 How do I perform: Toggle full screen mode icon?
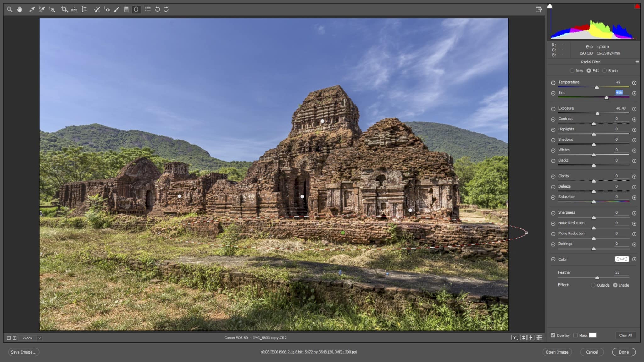(539, 9)
